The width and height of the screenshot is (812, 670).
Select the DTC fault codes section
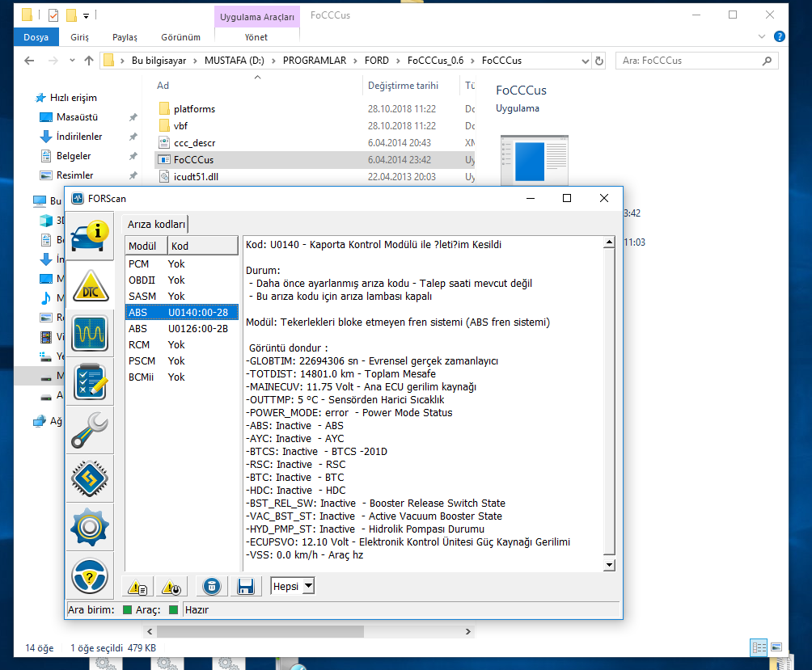click(90, 284)
